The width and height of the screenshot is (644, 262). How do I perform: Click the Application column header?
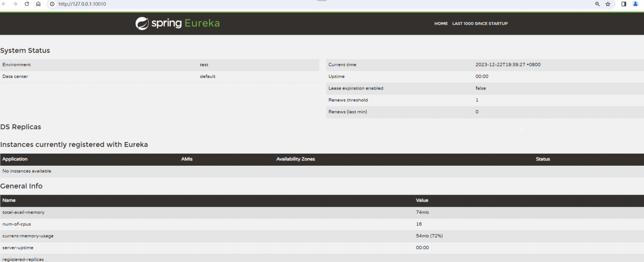tap(15, 159)
